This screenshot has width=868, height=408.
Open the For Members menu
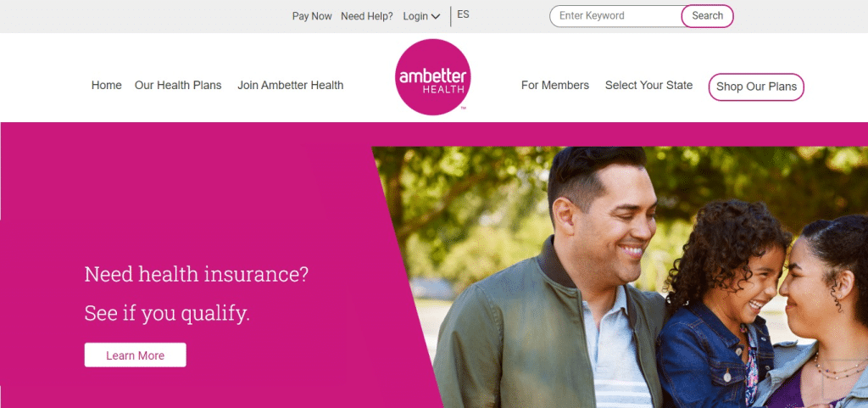click(x=555, y=86)
